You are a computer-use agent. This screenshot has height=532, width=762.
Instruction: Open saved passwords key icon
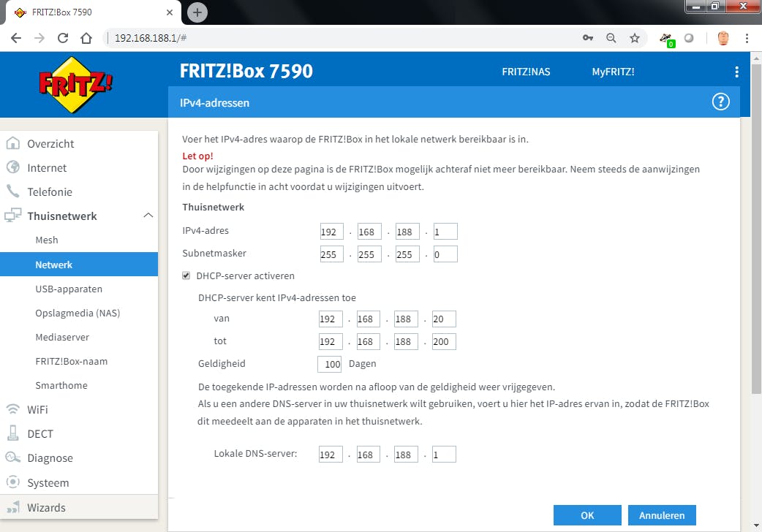coord(587,38)
